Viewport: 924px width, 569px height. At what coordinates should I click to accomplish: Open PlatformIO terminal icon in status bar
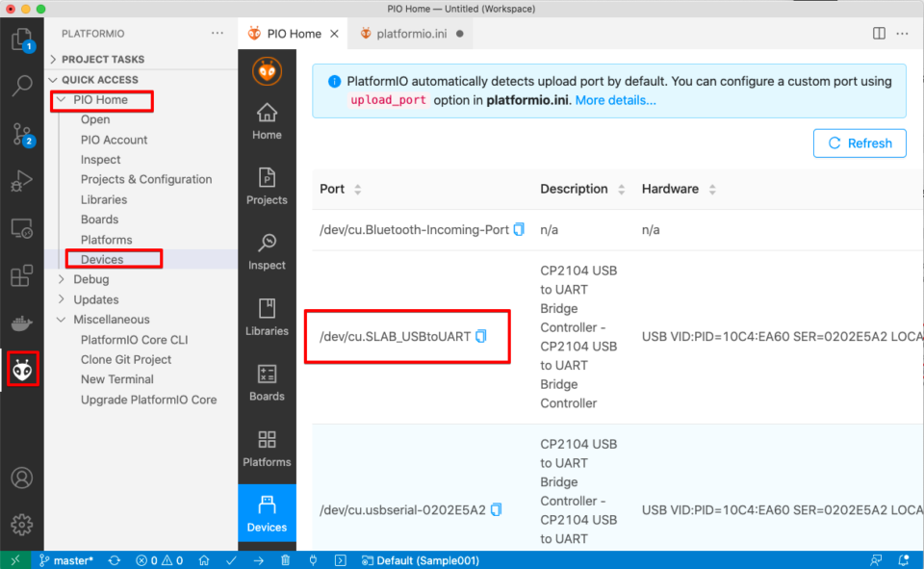click(x=340, y=560)
